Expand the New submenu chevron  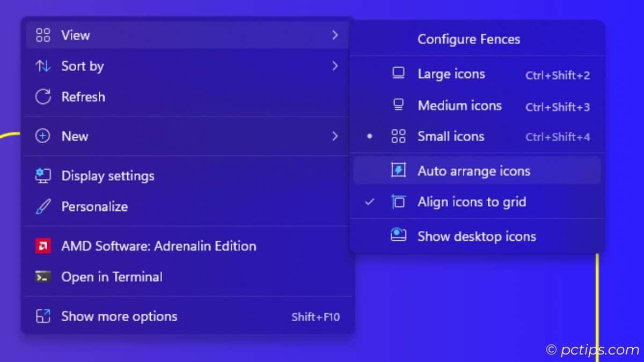point(335,136)
